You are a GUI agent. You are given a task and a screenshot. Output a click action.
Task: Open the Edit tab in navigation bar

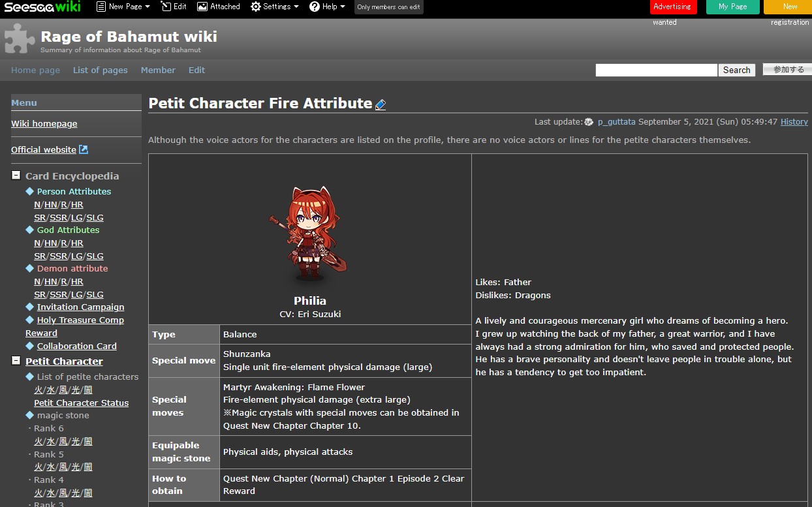point(196,70)
